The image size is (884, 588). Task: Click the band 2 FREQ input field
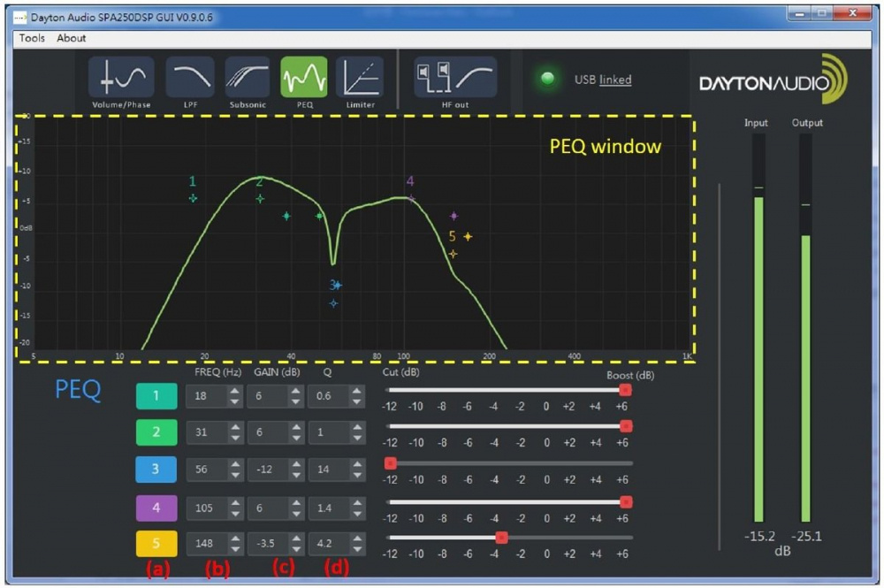coord(206,433)
